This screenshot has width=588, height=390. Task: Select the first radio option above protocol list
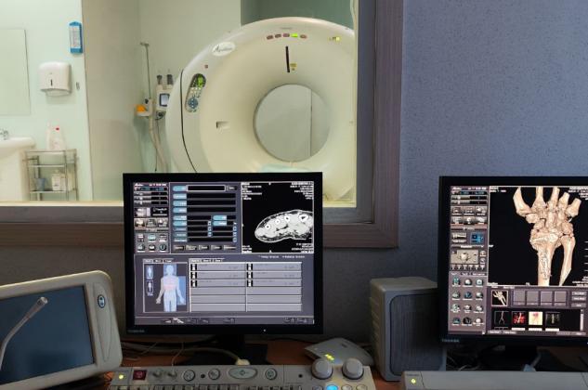261,256
